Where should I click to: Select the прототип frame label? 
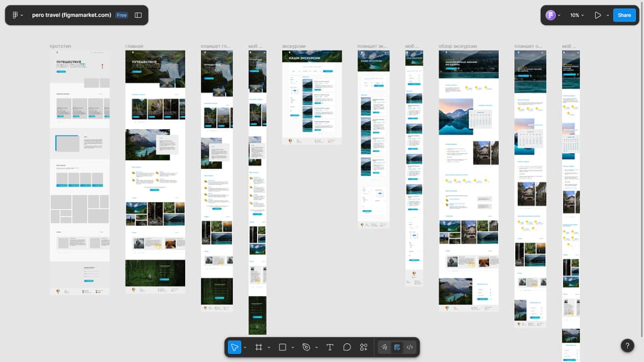click(x=60, y=47)
